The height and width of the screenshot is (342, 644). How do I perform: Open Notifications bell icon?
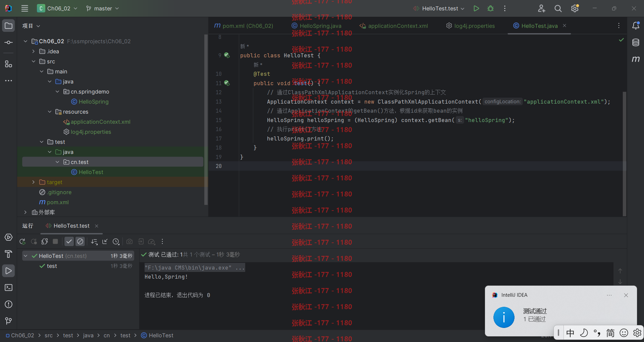click(x=636, y=25)
